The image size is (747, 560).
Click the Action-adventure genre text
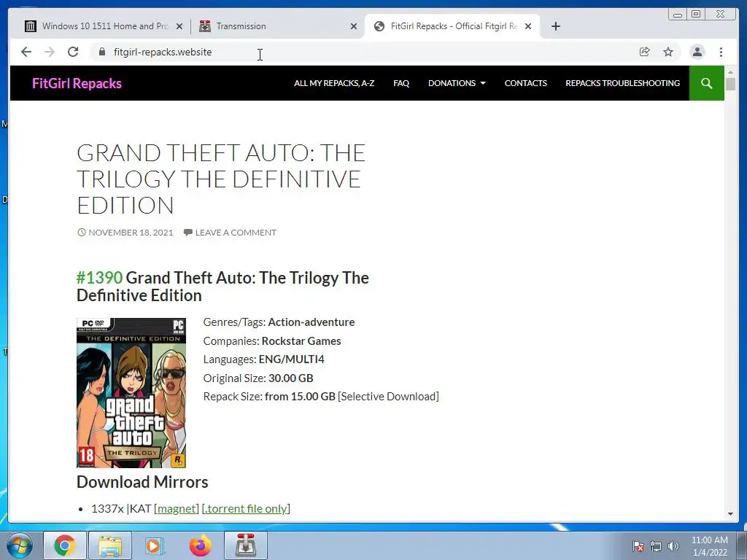[311, 322]
